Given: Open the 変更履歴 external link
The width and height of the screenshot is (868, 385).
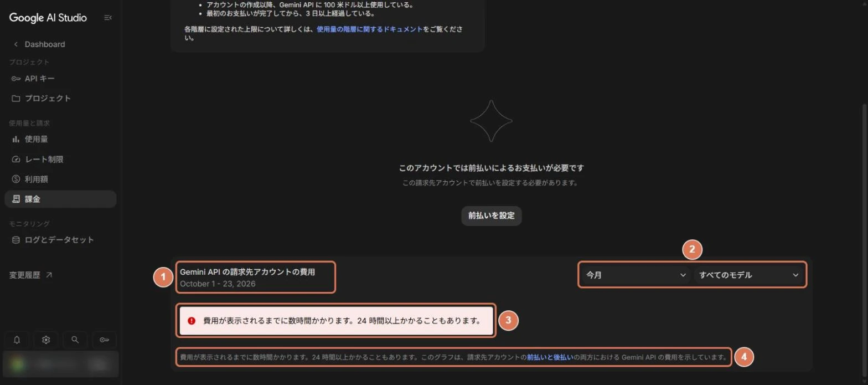Looking at the screenshot, I should point(31,275).
